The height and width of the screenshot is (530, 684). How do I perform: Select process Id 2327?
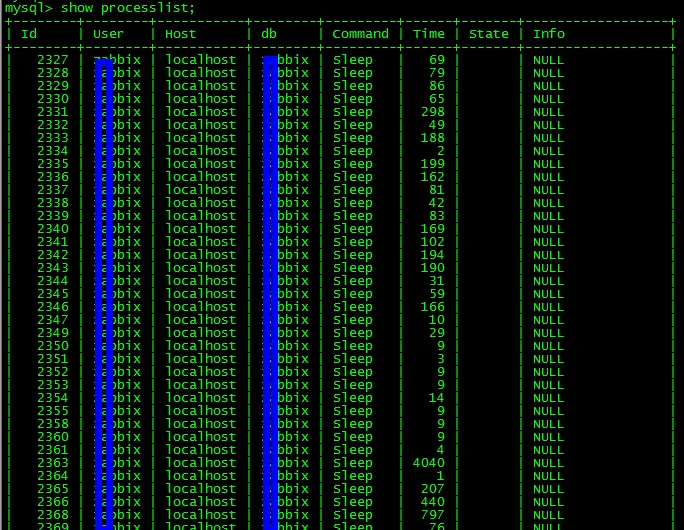[53, 60]
